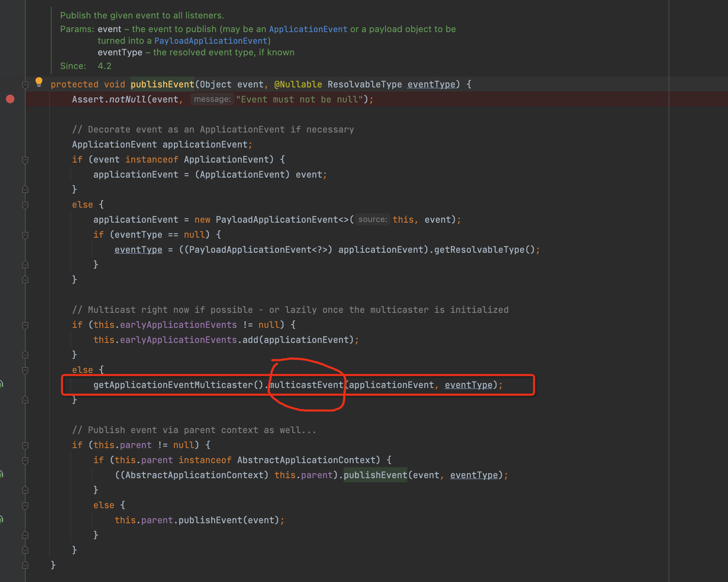Open PayloadApplicationEvent link in the Javadoc
Viewport: 728px width, 582px height.
pyautogui.click(x=211, y=41)
